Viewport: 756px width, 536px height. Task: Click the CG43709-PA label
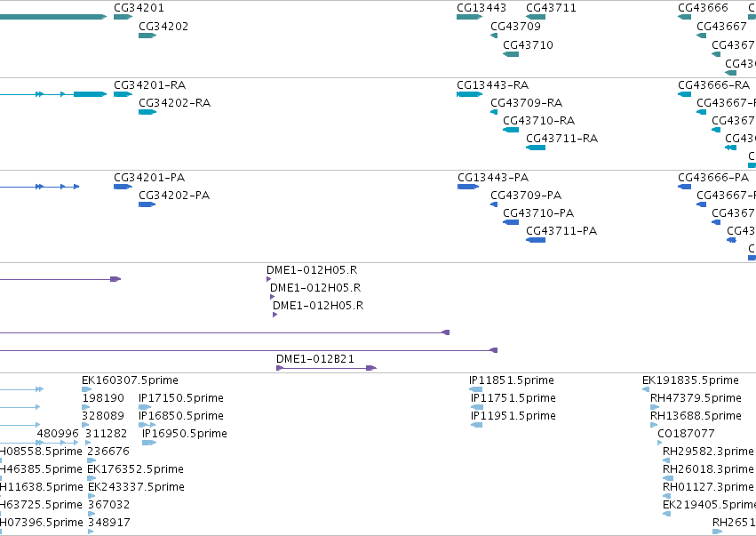(526, 196)
